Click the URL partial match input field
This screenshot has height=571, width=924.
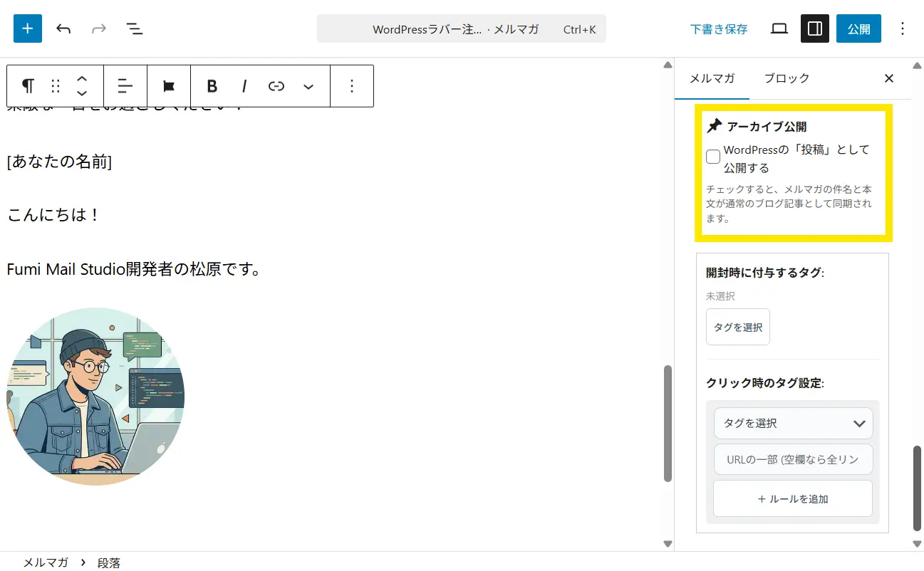click(793, 459)
